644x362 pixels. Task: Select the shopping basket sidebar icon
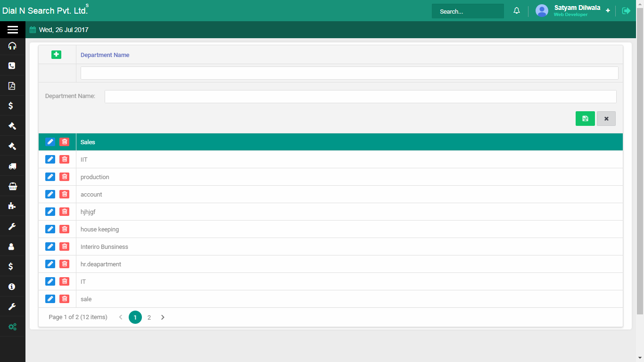point(12,186)
